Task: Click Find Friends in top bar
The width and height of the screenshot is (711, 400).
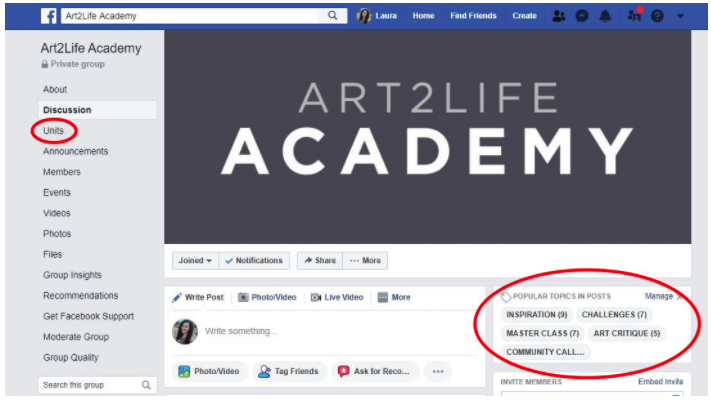Action: pos(473,16)
